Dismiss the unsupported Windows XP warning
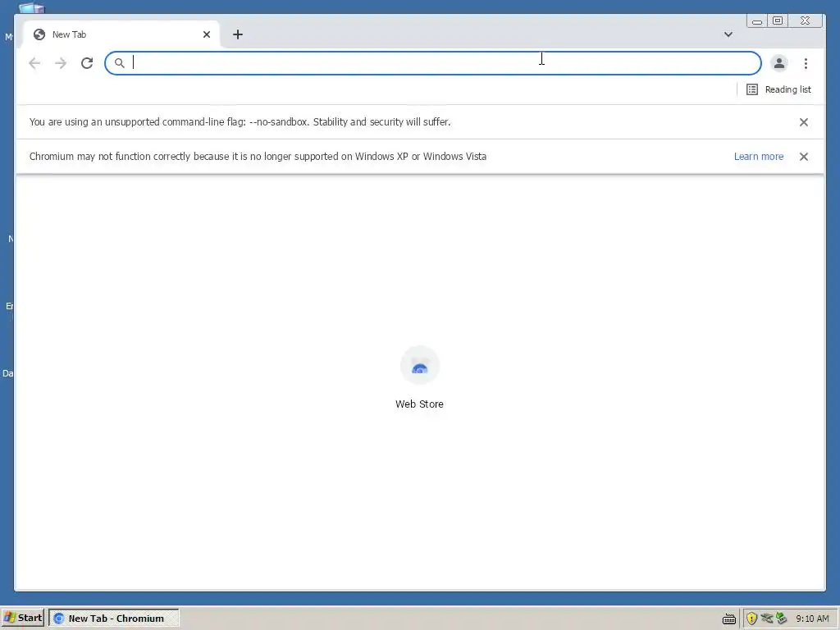 [x=804, y=157]
